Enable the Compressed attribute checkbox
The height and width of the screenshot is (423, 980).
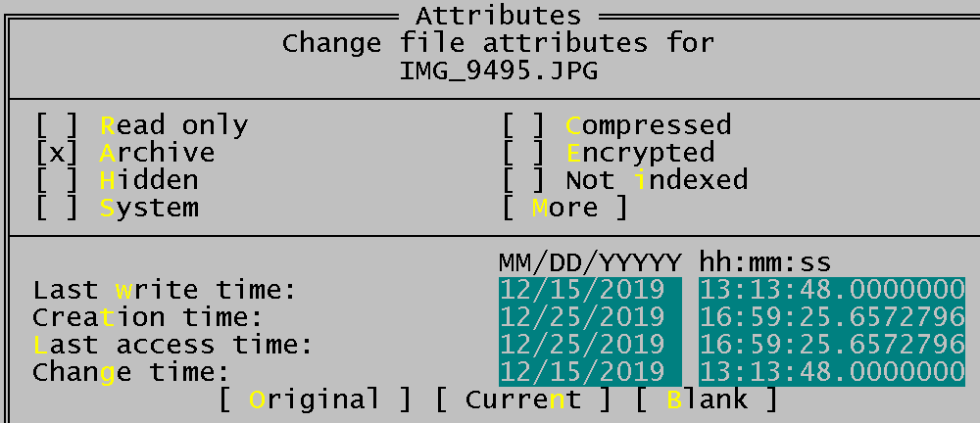click(x=523, y=126)
